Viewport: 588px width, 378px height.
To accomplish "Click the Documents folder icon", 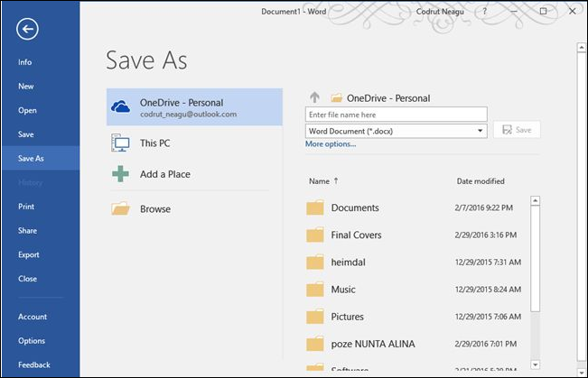I will coord(315,207).
